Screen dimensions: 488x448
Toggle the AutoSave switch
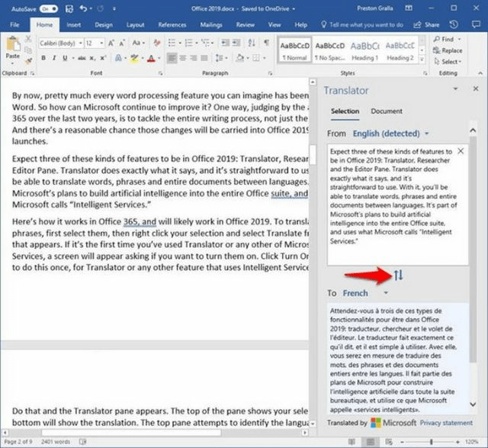[49, 9]
